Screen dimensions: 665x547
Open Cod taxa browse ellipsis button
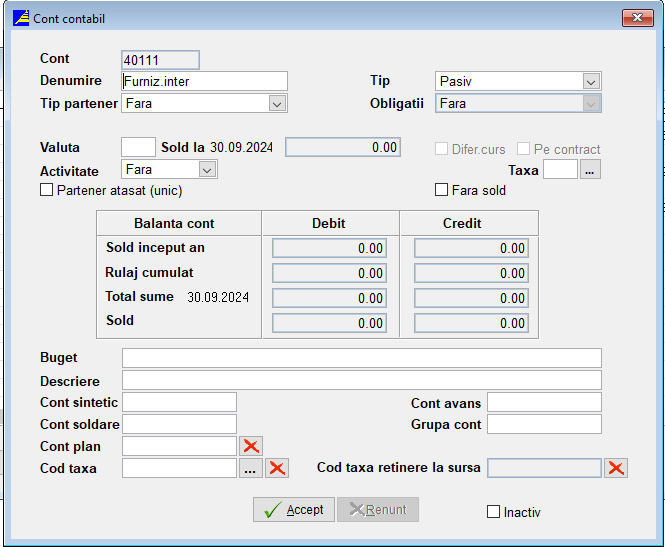coord(251,468)
